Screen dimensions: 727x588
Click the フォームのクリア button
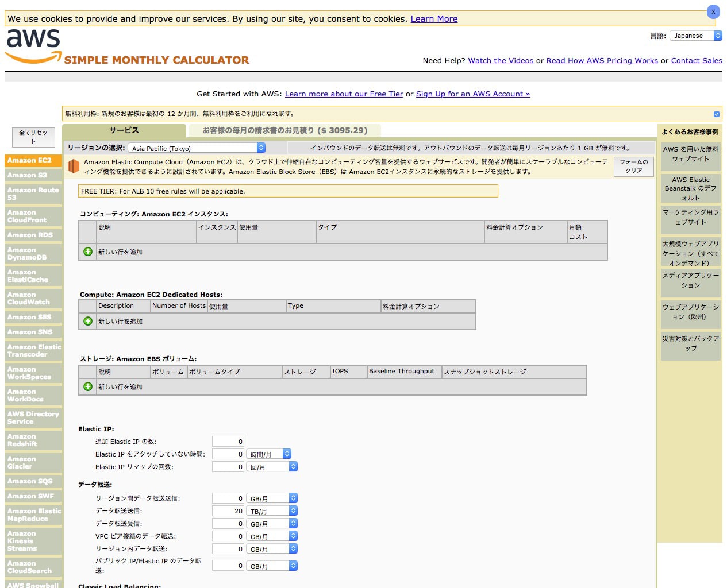click(634, 167)
